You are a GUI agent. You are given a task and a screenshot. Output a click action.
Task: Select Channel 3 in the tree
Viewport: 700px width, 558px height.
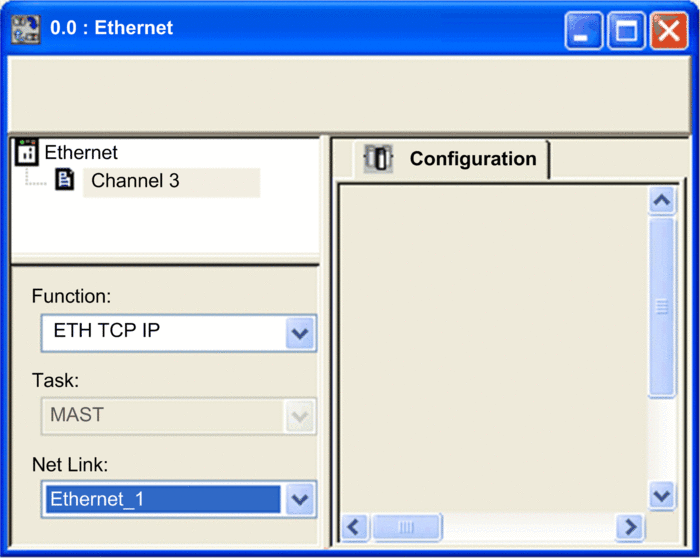(x=136, y=182)
